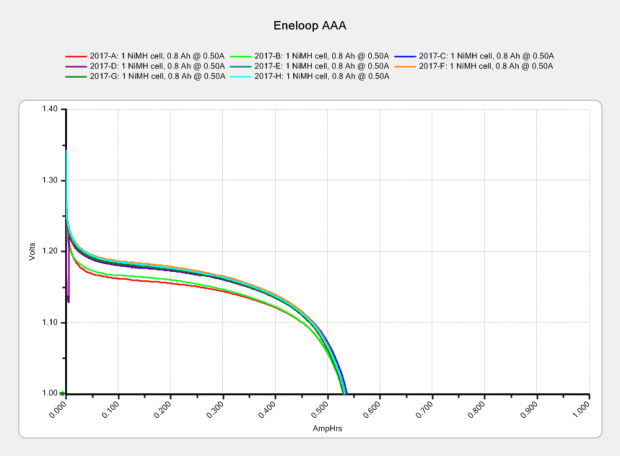Click the 0.200 x-axis tick label

tap(163, 409)
